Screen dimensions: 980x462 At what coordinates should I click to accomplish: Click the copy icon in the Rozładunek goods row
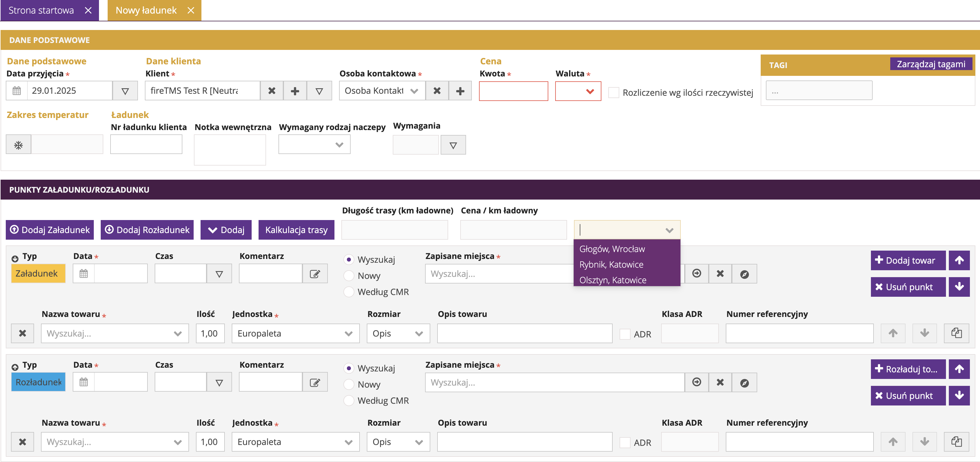tap(956, 442)
